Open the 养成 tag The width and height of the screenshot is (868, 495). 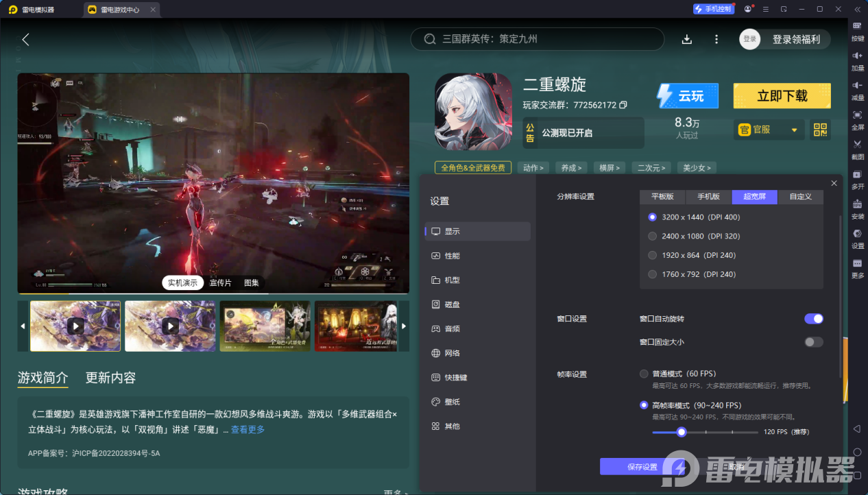572,167
